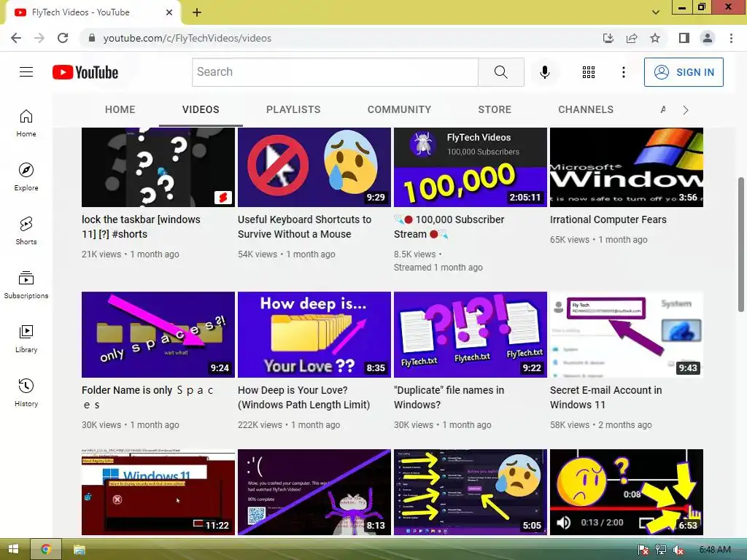
Task: Click the "How deep is" 8:35 thumbnail
Action: point(314,334)
